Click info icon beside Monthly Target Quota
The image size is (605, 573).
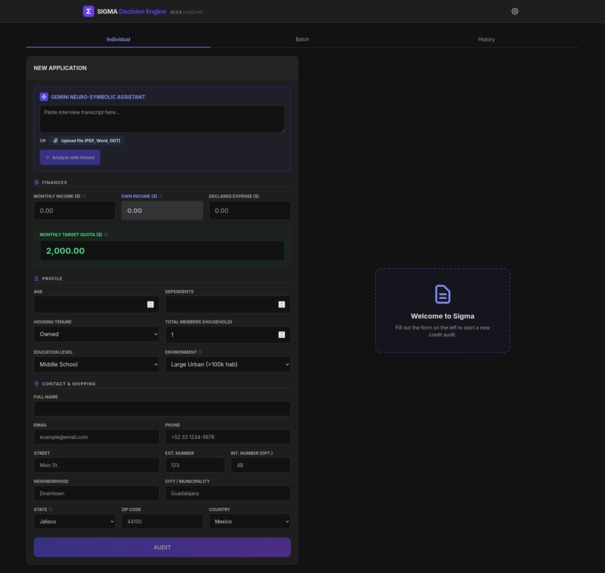(x=106, y=234)
